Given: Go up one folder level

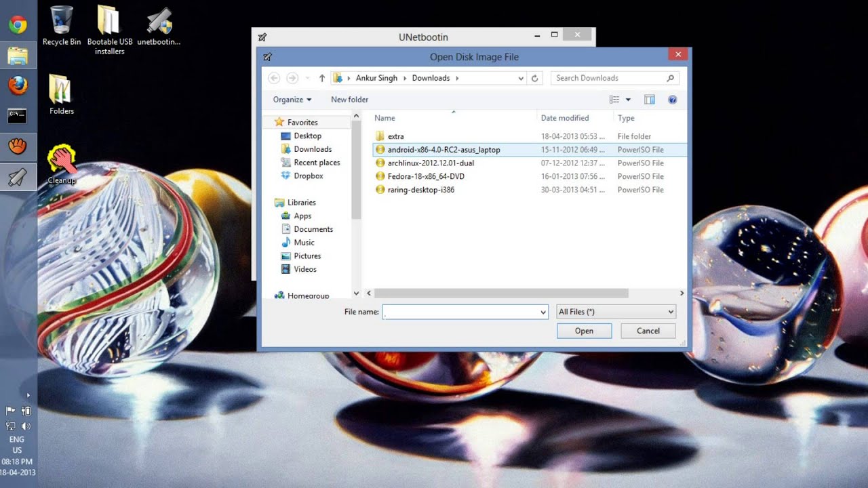Looking at the screenshot, I should point(322,78).
